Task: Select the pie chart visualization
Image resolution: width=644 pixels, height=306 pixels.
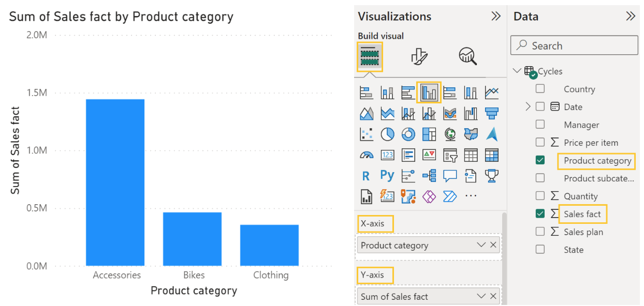Action: [387, 134]
